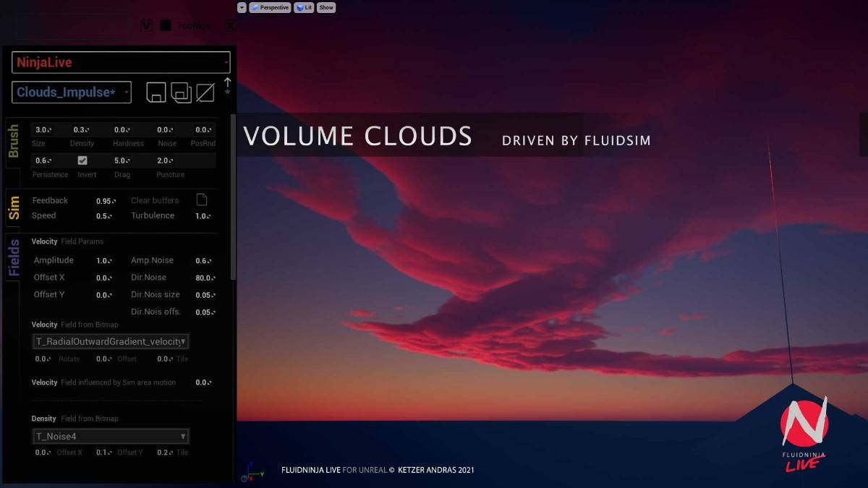Open the Perspective view mode menu
Image resolution: width=868 pixels, height=488 pixels.
pyautogui.click(x=270, y=7)
